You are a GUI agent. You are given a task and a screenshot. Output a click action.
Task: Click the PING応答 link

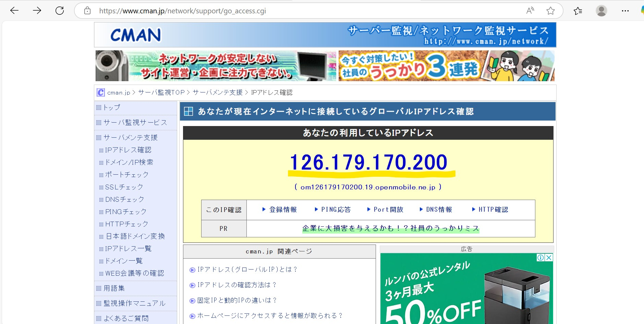pos(336,210)
